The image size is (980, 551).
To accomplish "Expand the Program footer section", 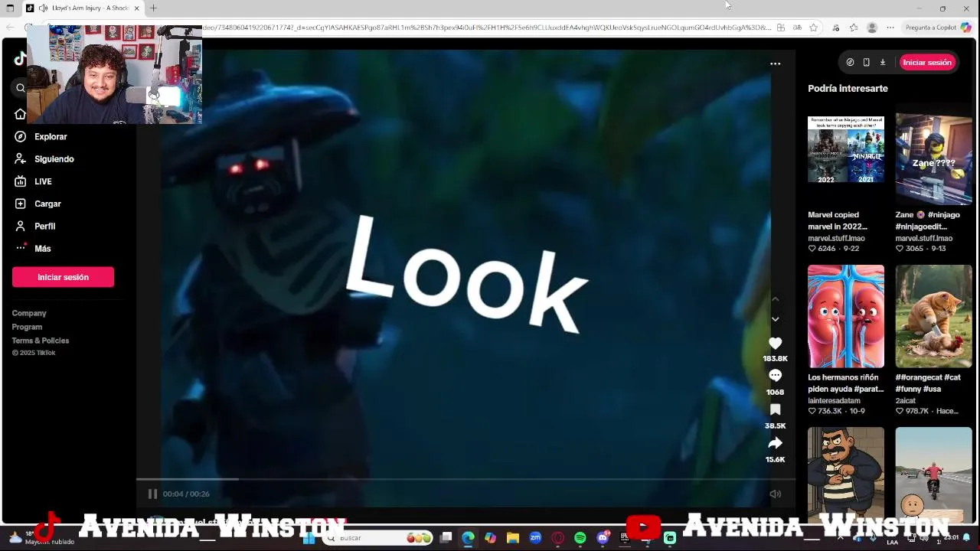I will pyautogui.click(x=27, y=327).
